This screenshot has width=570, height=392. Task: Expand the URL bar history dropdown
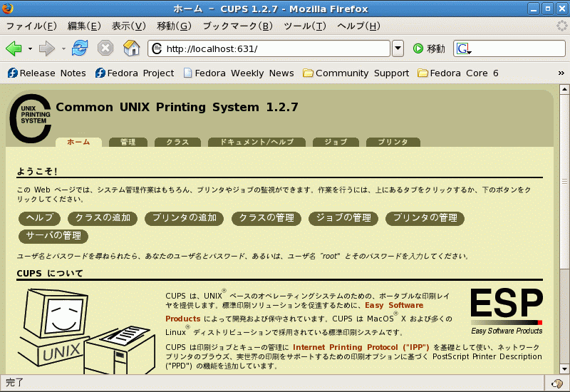pyautogui.click(x=398, y=48)
